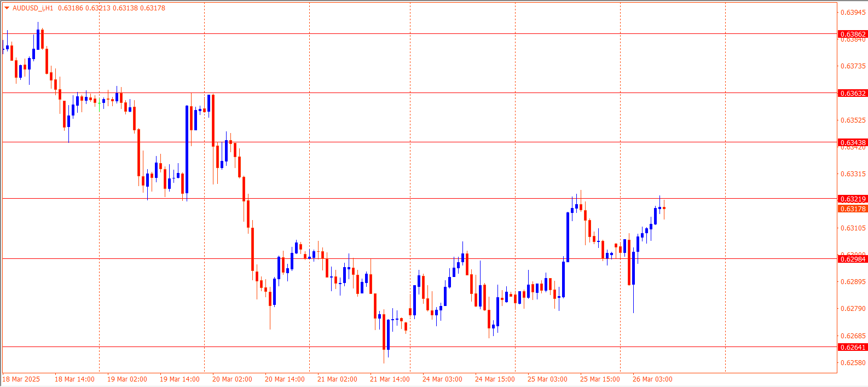Image resolution: width=868 pixels, height=387 pixels.
Task: Click the 26 Mar 03:00 time axis label
Action: (x=652, y=379)
